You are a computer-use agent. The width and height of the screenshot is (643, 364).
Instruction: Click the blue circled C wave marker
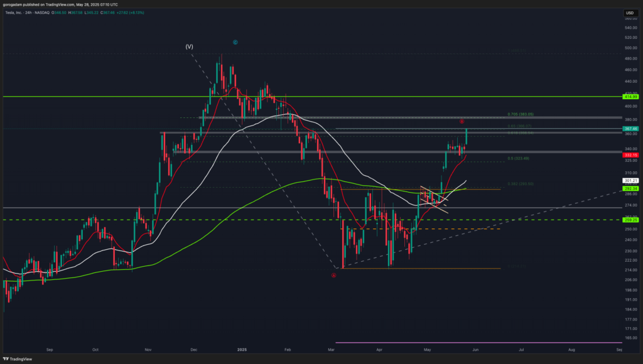tap(235, 43)
